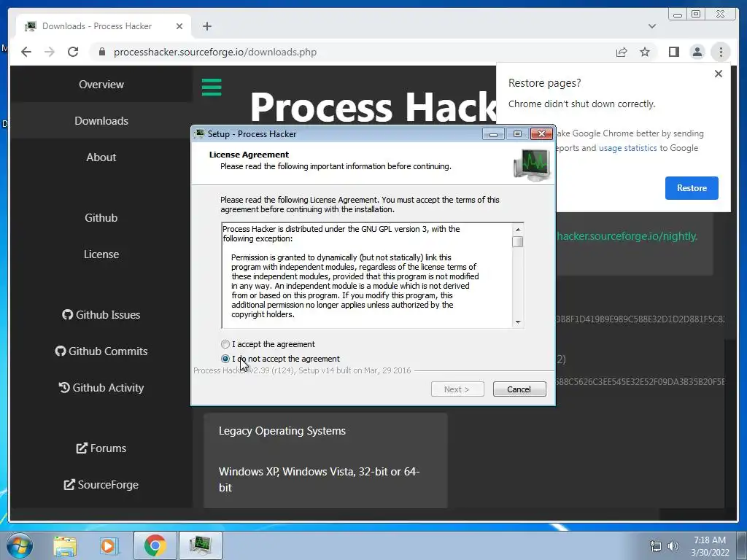This screenshot has height=560, width=747.
Task: Select 'I do not accept the agreement'
Action: (x=281, y=359)
